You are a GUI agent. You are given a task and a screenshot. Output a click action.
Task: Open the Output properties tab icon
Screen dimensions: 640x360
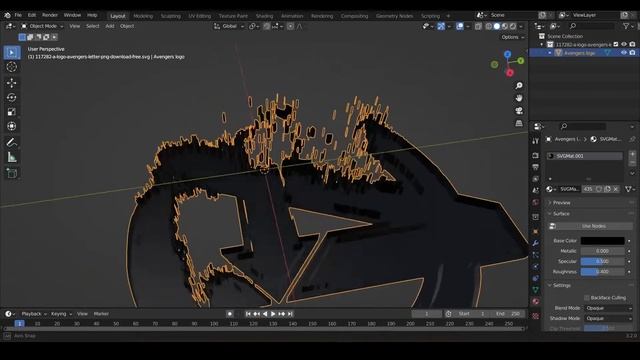(x=536, y=167)
